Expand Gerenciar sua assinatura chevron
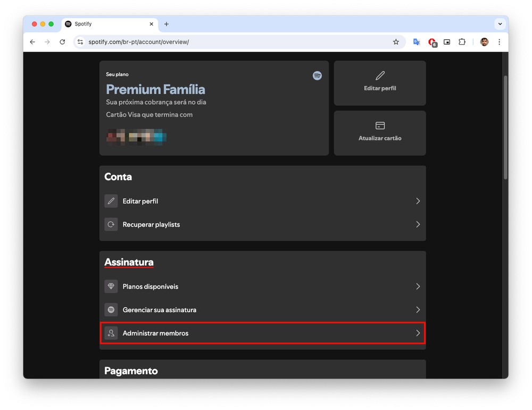 click(x=418, y=310)
